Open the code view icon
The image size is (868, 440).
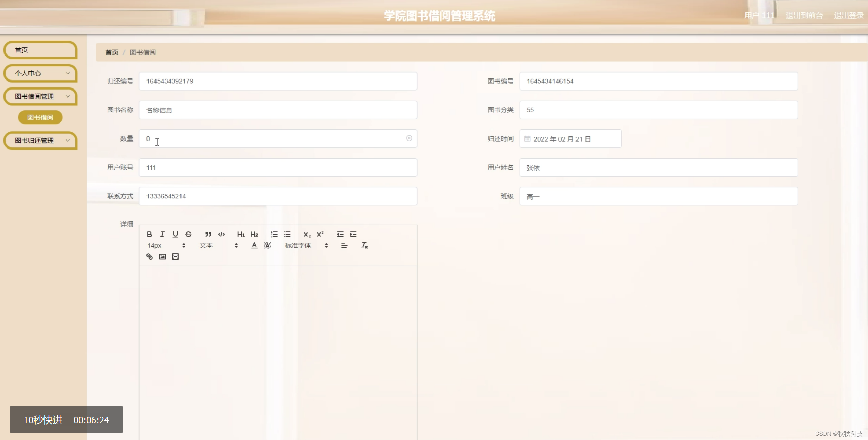221,234
